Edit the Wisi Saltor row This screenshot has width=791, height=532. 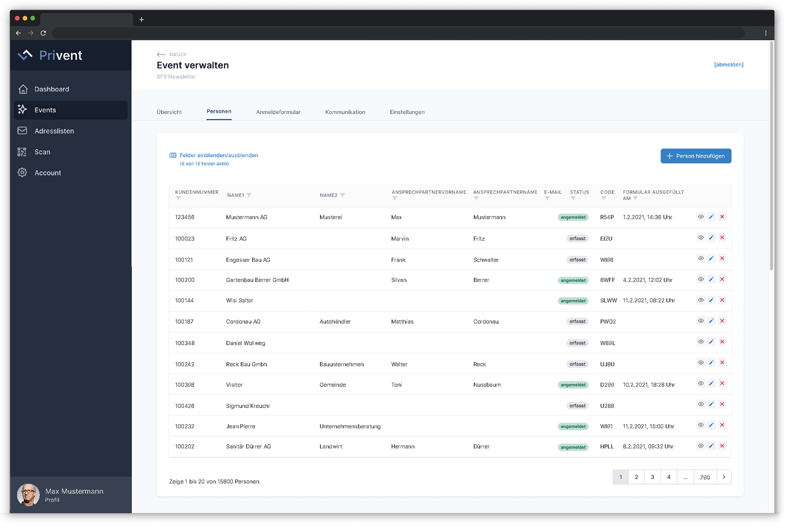click(x=711, y=300)
